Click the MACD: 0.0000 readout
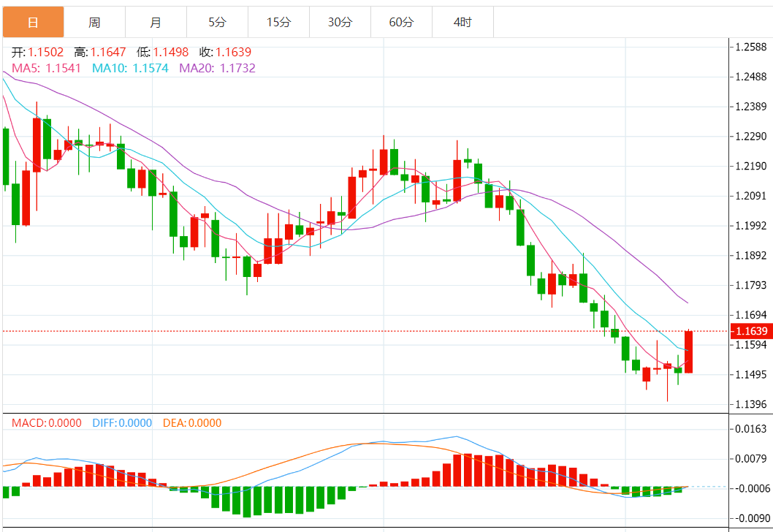Screen dimensions: 773x532 (x=47, y=423)
